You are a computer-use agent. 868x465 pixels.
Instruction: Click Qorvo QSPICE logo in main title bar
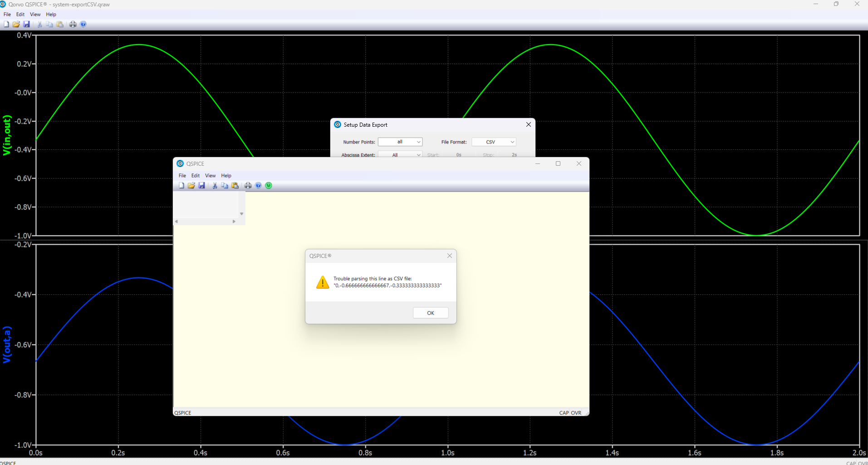pyautogui.click(x=3, y=4)
